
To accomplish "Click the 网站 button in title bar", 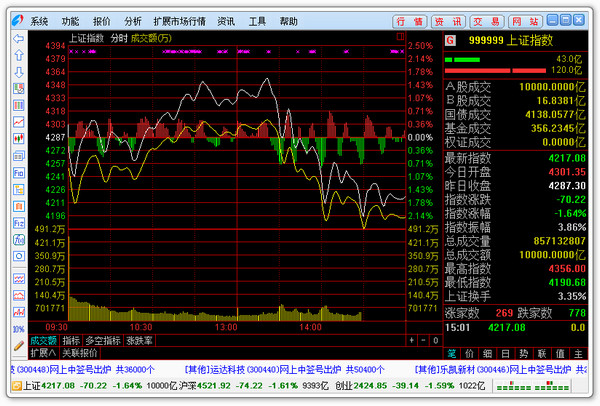I will pos(525,21).
